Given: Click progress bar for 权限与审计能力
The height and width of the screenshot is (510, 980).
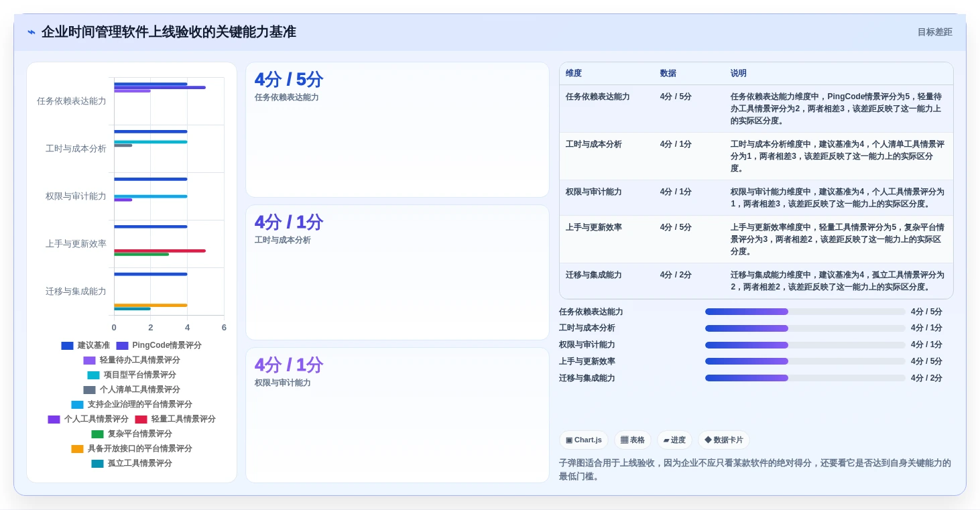Looking at the screenshot, I should 805,345.
